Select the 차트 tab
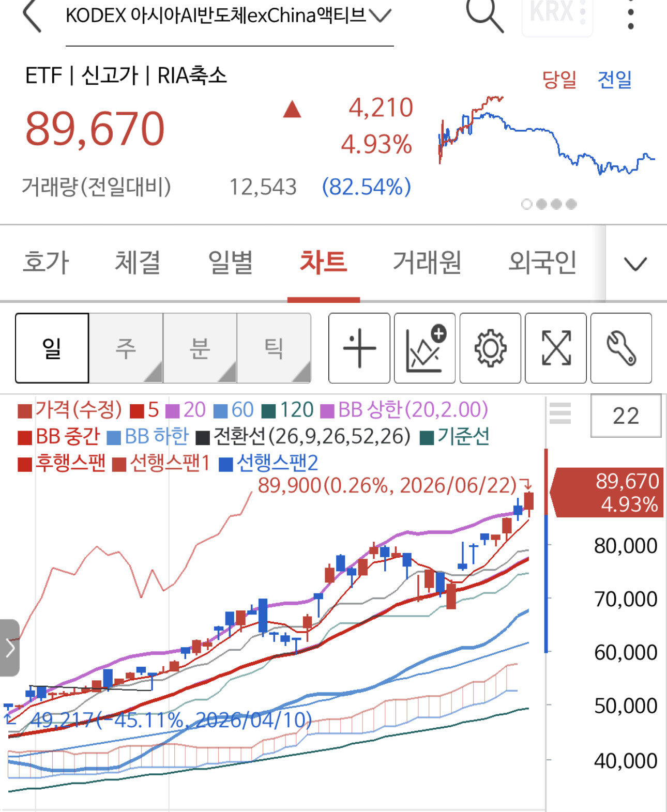Viewport: 667px width, 812px height. [x=324, y=262]
